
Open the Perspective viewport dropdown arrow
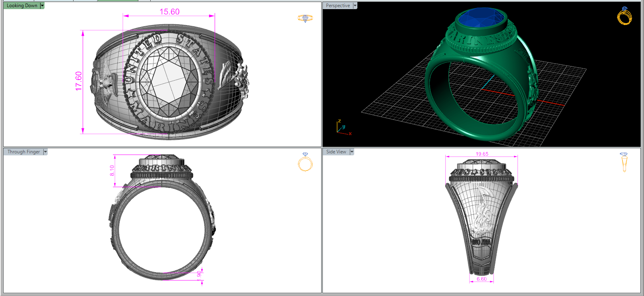coord(355,6)
